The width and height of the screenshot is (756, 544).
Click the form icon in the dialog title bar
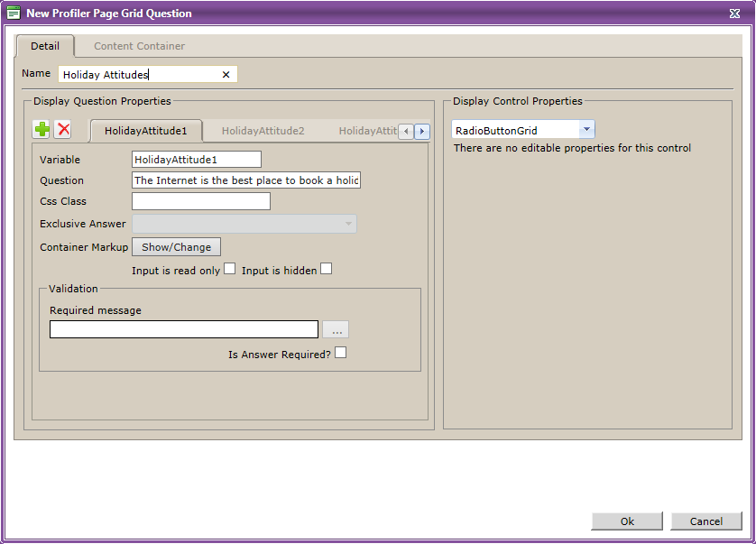click(x=14, y=13)
